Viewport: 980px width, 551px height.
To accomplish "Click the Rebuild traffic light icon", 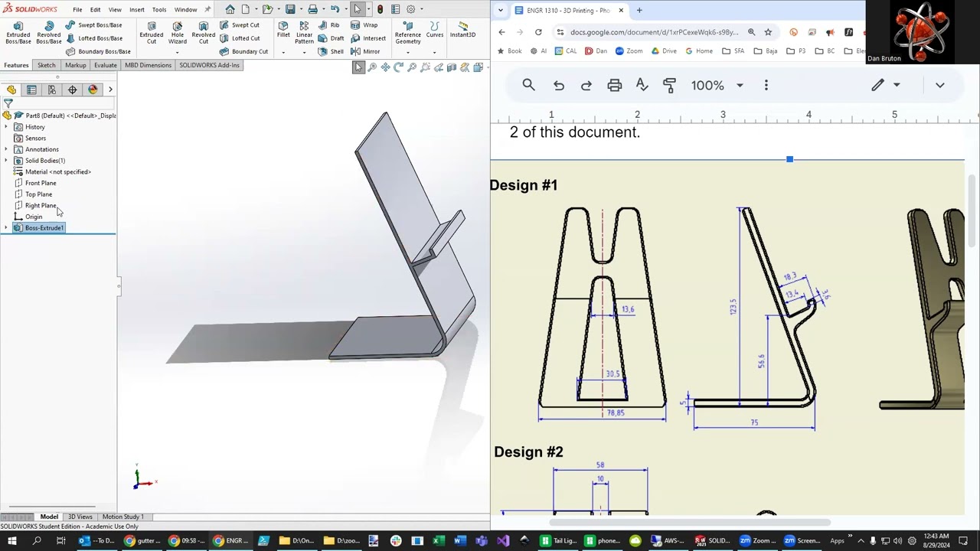I will coord(380,9).
